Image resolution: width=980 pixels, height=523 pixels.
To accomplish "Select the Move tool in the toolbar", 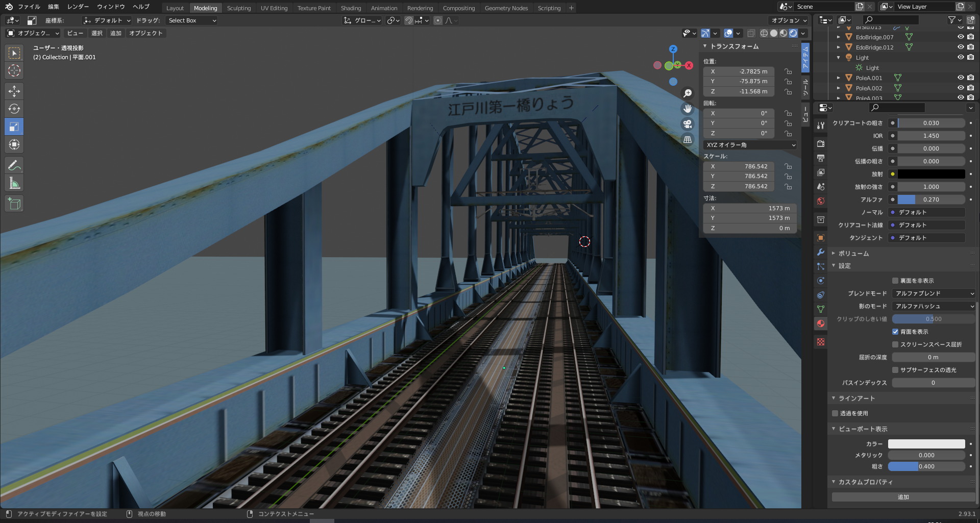I will 14,91.
